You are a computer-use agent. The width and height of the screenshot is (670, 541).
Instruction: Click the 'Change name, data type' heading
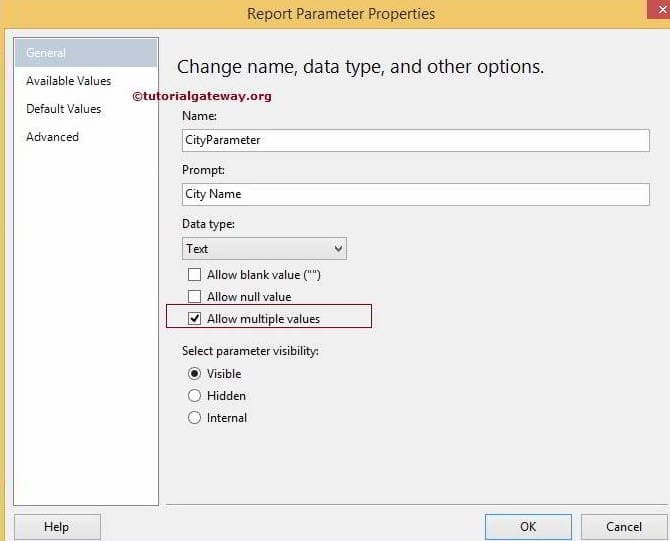click(x=360, y=67)
